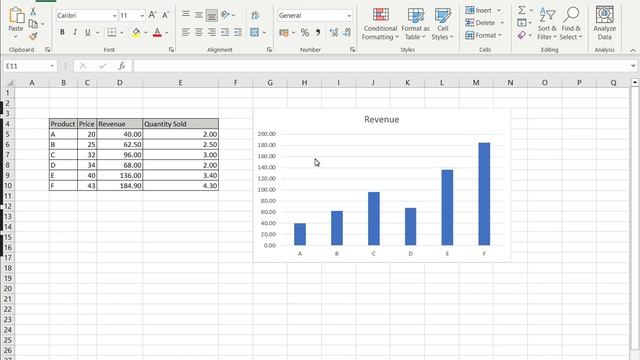Image resolution: width=640 pixels, height=360 pixels.
Task: Click the Clear eraser icon
Action: (x=522, y=36)
